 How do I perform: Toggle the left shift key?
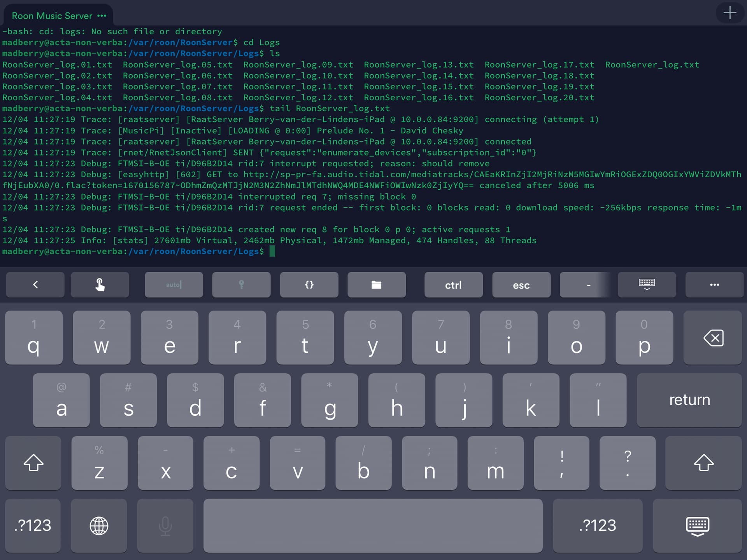33,463
